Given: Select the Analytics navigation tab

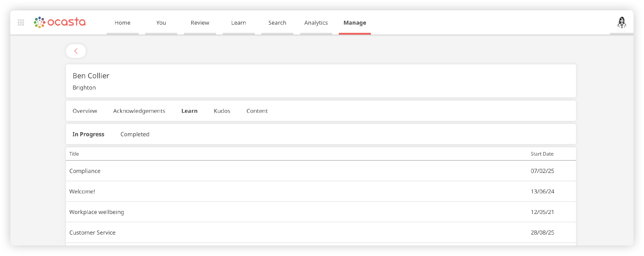Looking at the screenshot, I should click(x=316, y=23).
